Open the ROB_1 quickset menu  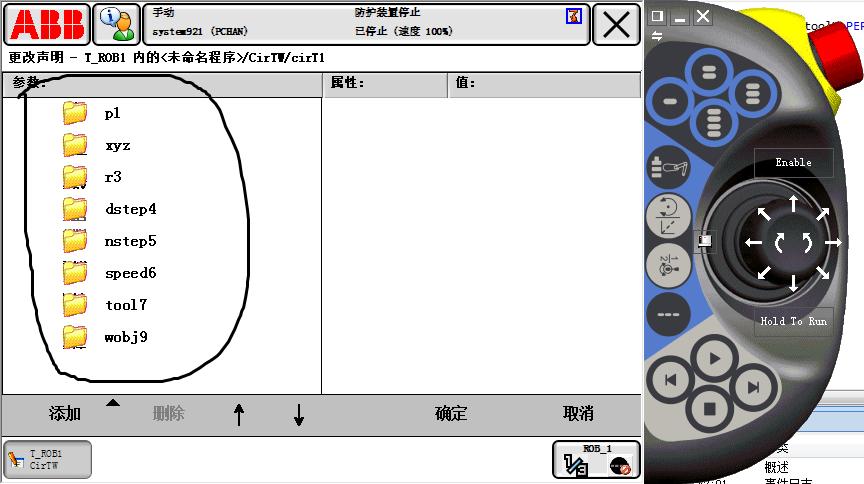(x=596, y=459)
